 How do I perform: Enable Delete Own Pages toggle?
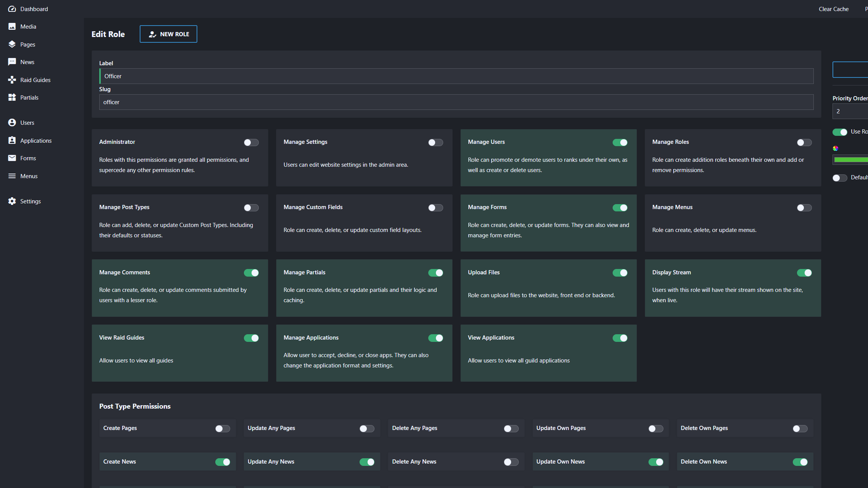800,428
